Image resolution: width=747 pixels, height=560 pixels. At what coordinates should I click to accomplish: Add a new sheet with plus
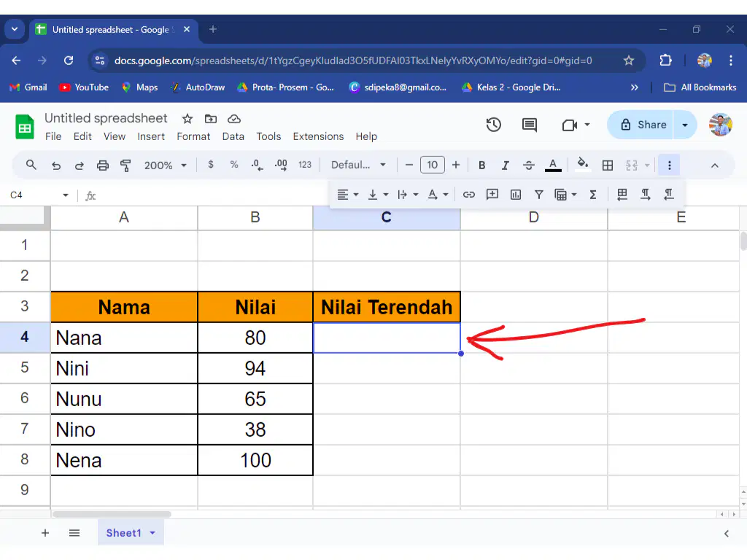point(45,533)
